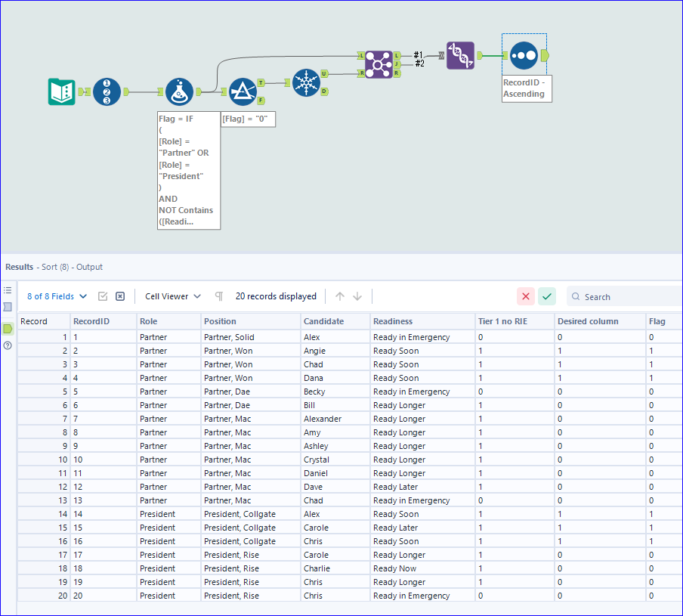Select the Filter tool
This screenshot has width=683, height=616.
coord(243,91)
